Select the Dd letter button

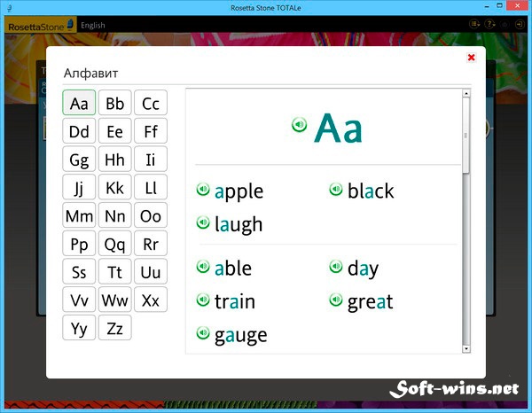(79, 131)
